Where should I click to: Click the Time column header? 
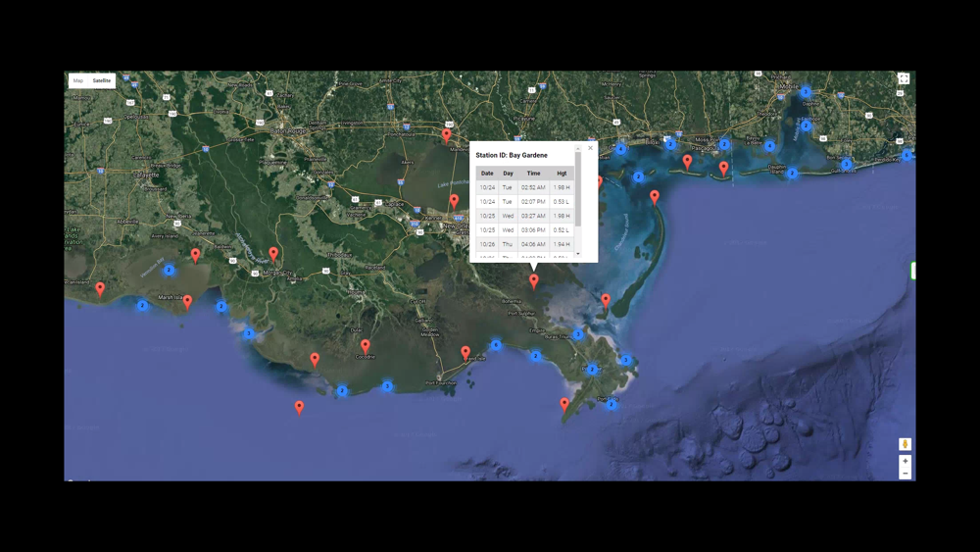[x=533, y=174]
